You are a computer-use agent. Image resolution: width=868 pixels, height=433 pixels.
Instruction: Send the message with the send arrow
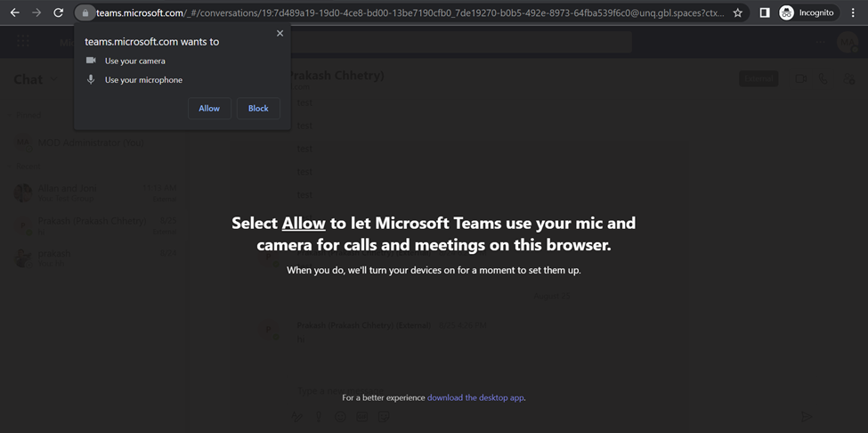pos(807,416)
